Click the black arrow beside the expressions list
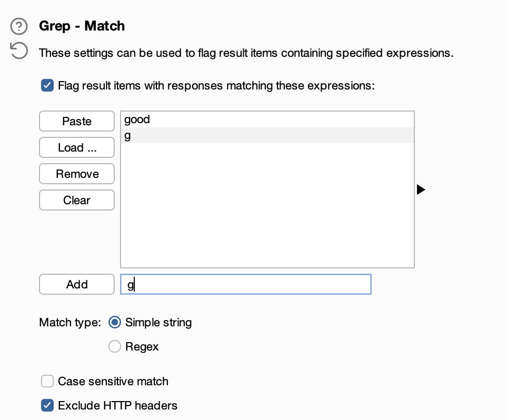 (421, 189)
